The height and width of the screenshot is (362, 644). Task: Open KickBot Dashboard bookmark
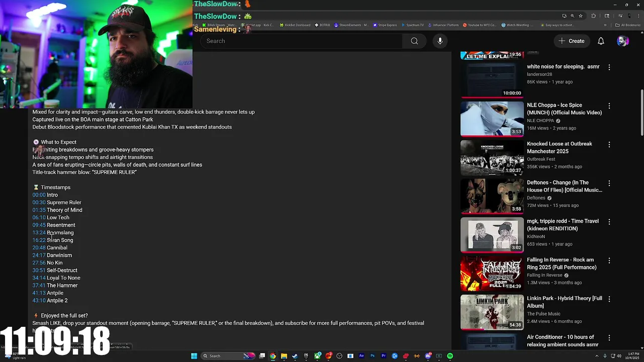click(294, 25)
